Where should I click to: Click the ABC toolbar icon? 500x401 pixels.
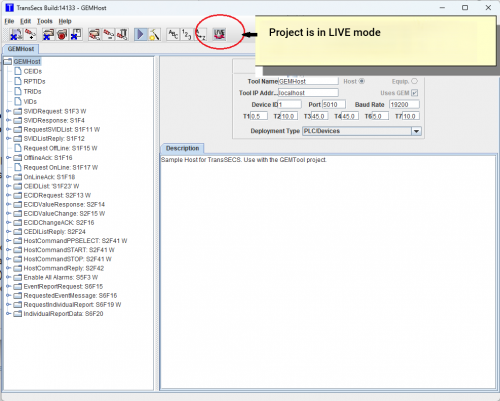coord(173,34)
